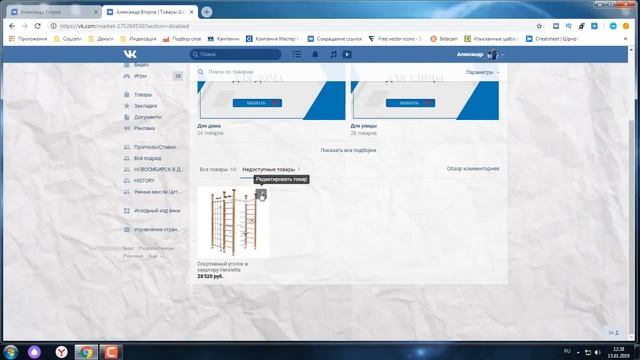Open a new Chrome tab
Viewport: 640px width, 360px height.
pos(207,12)
